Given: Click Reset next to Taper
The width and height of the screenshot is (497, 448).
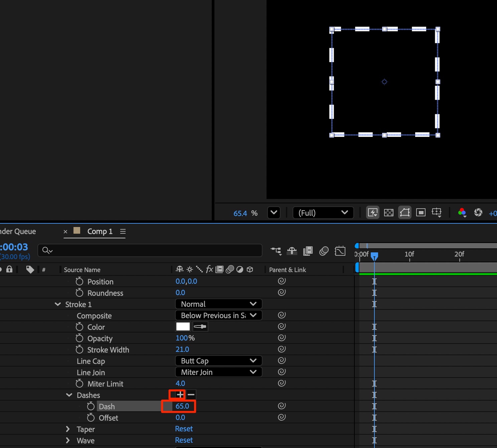Looking at the screenshot, I should [184, 429].
